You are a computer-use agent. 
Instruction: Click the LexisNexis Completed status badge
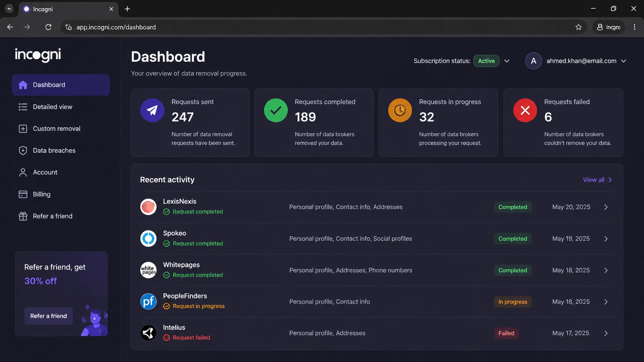tap(513, 207)
